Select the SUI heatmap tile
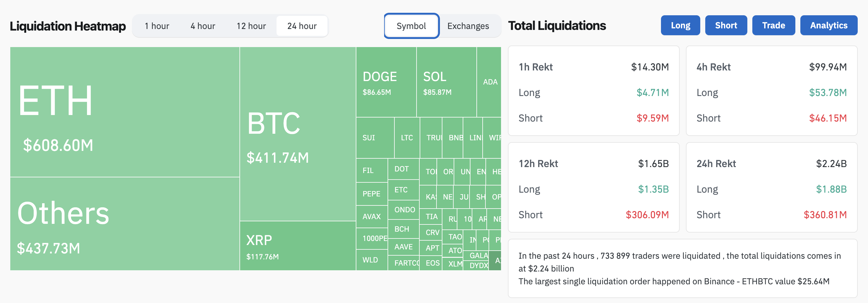868x303 pixels. point(375,137)
